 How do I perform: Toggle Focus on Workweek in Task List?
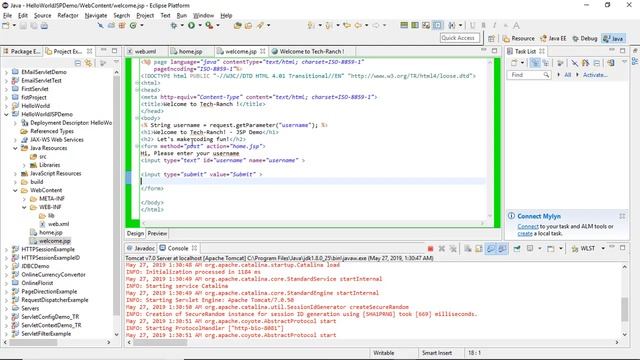click(560, 63)
